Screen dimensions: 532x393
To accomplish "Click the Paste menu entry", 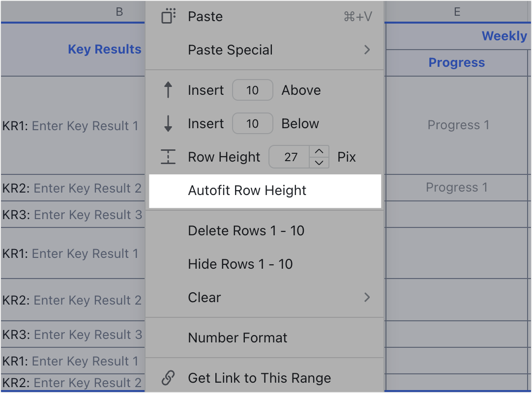I will pyautogui.click(x=205, y=16).
